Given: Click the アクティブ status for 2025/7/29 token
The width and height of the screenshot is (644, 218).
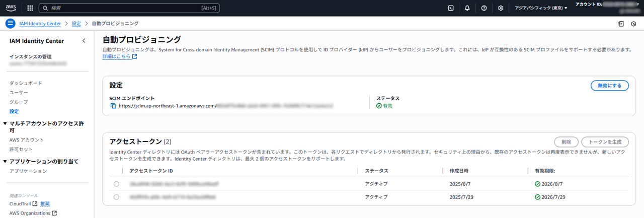Looking at the screenshot, I should coord(376,197).
